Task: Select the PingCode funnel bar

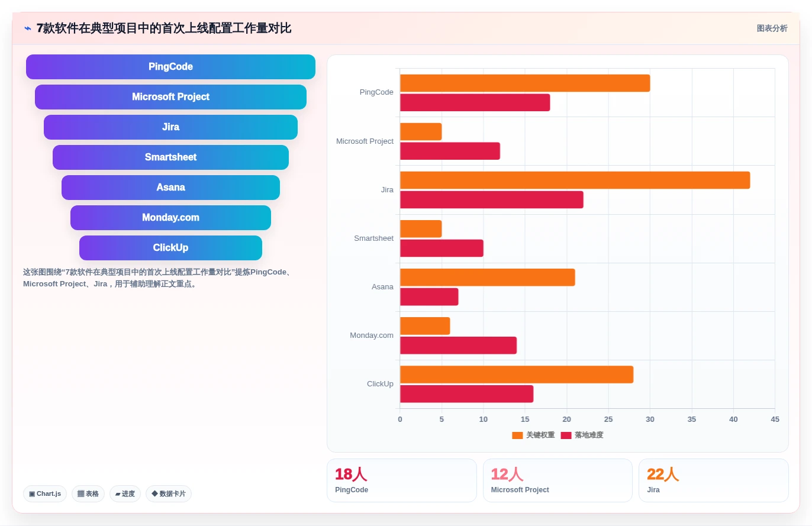Action: (170, 67)
